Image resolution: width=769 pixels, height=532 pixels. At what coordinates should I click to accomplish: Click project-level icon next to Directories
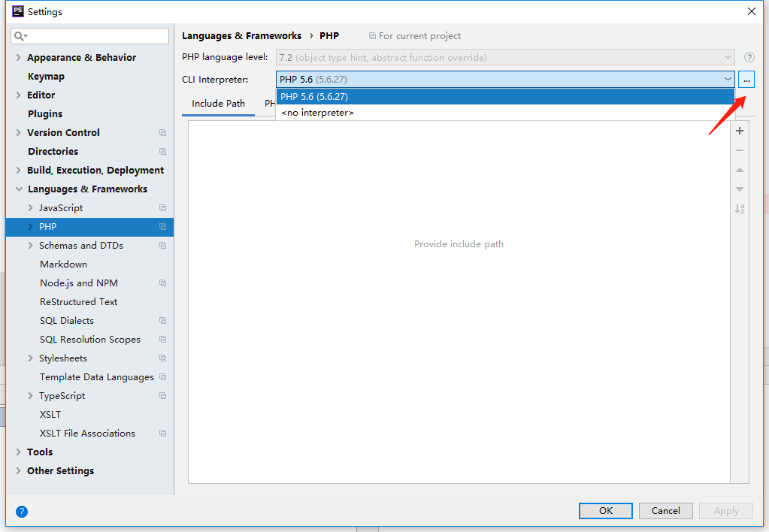point(163,152)
